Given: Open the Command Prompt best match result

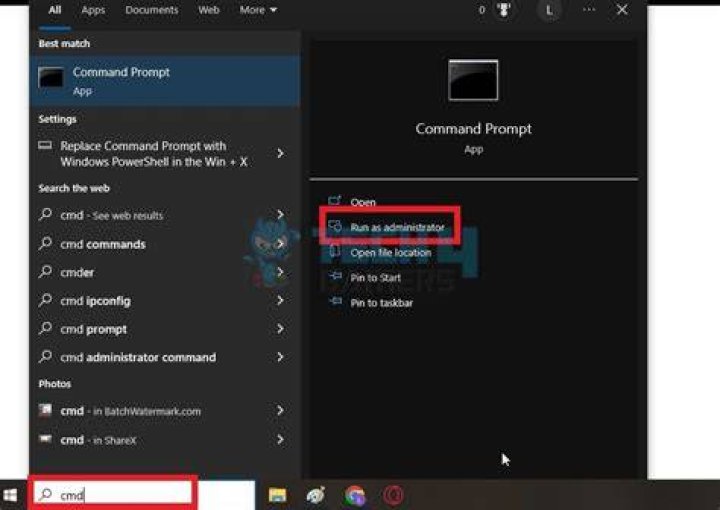Looking at the screenshot, I should (165, 81).
